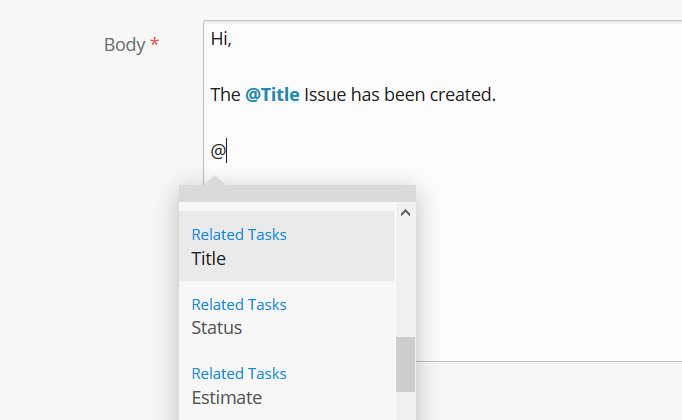Pick the Estimate field suggestion
The image size is (682, 420).
coord(287,386)
